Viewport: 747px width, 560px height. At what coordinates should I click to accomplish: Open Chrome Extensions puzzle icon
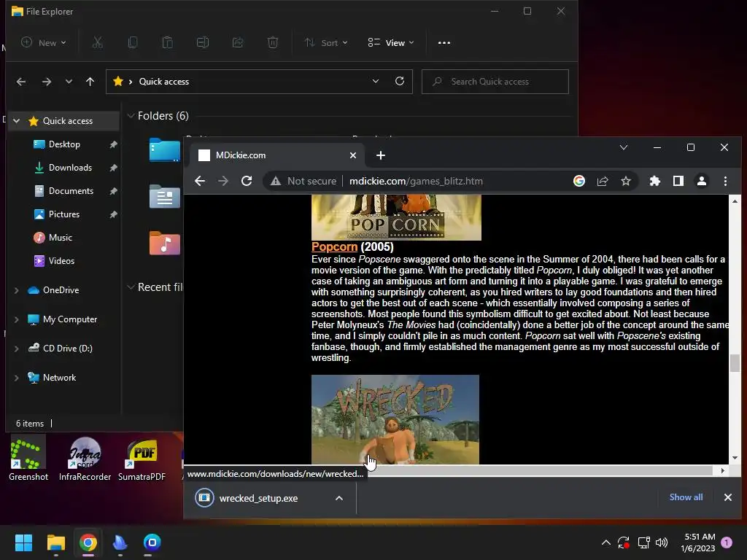pos(655,181)
